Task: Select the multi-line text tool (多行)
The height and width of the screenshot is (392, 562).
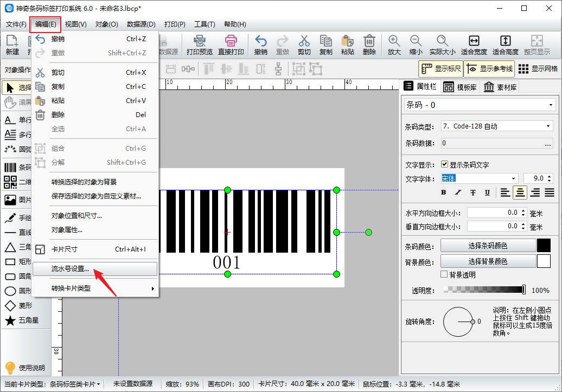Action: coord(17,134)
